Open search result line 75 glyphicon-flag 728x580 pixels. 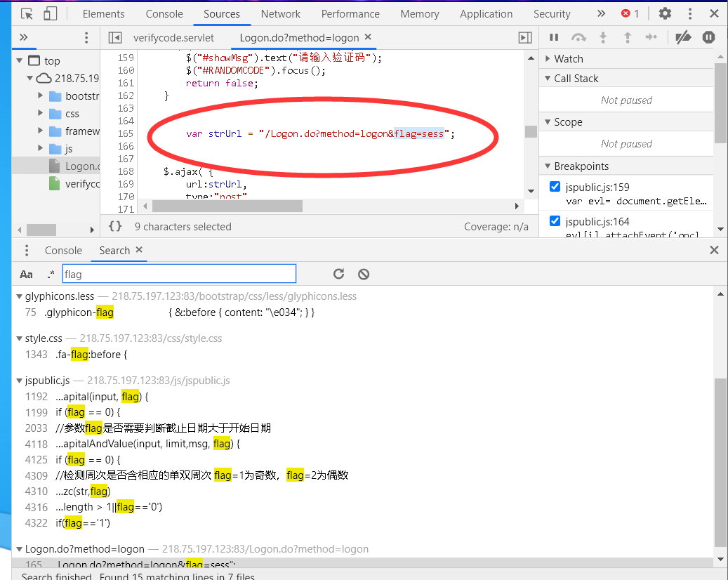[170, 312]
